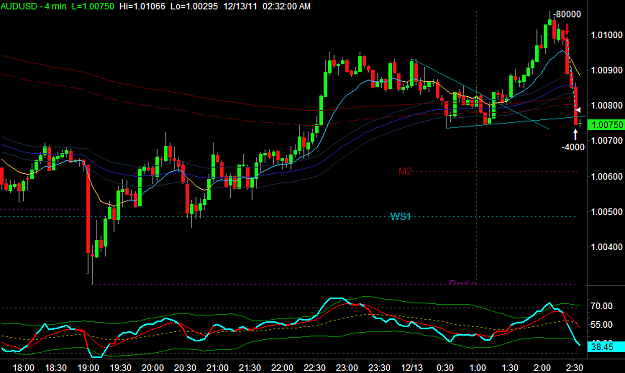Click the 1.00600 price axis label
Screen dimensions: 625x373
606,176
